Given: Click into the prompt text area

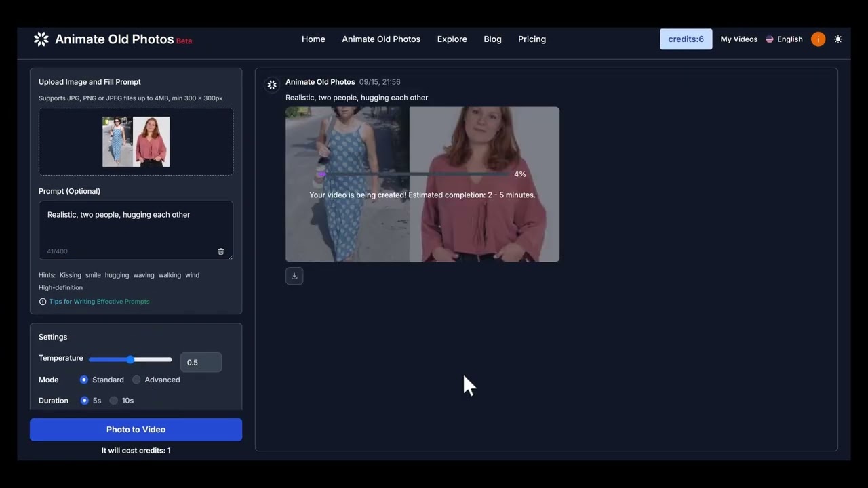Looking at the screenshot, I should coord(136,230).
